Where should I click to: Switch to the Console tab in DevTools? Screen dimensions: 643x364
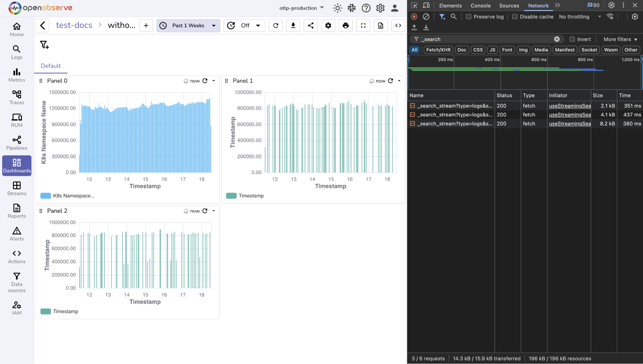click(x=481, y=5)
